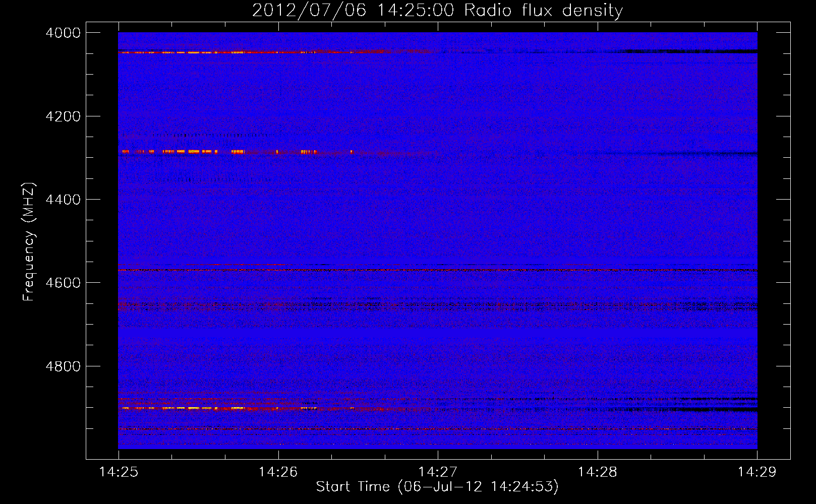The height and width of the screenshot is (504, 816).
Task: Click the plot title "2012/07/06 14:25:00 Radio flux density"
Action: 437,10
